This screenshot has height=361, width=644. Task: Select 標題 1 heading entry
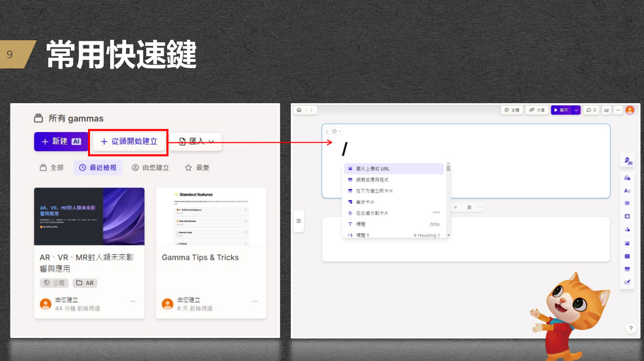point(393,235)
